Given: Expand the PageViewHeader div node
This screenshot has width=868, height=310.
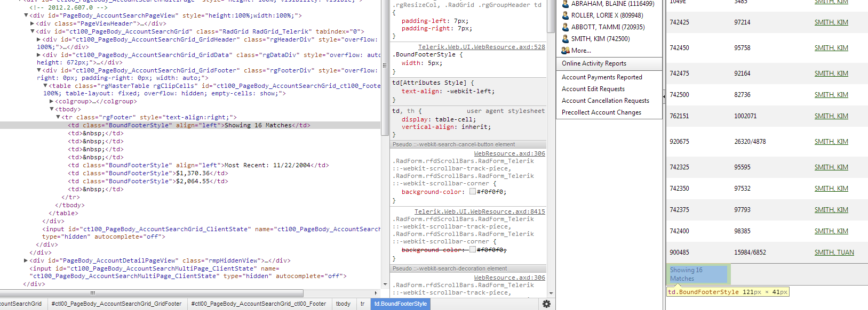Looking at the screenshot, I should coord(33,23).
